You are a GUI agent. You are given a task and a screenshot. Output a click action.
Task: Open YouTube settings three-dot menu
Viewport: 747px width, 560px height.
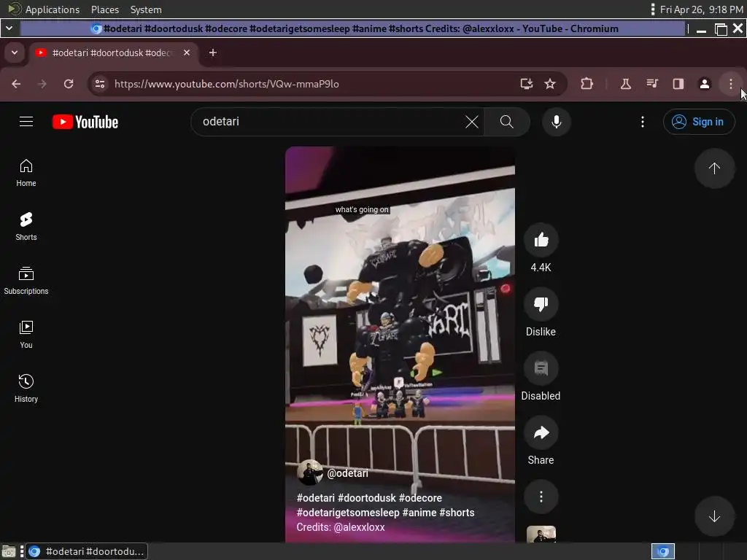(642, 122)
